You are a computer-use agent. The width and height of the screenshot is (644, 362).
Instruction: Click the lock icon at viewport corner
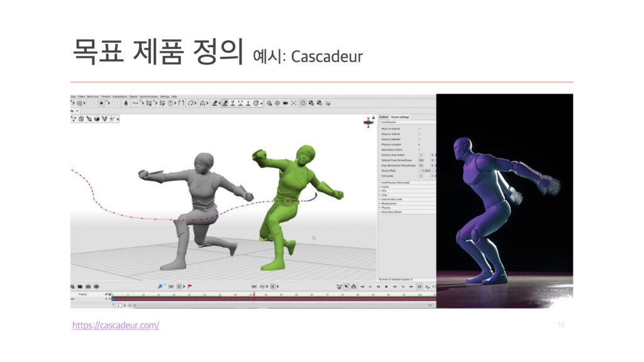click(374, 118)
